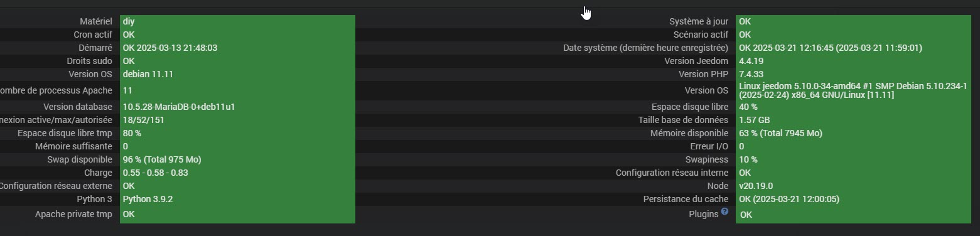Click the help icon next to Plugins
980x236 pixels.
coord(724,212)
